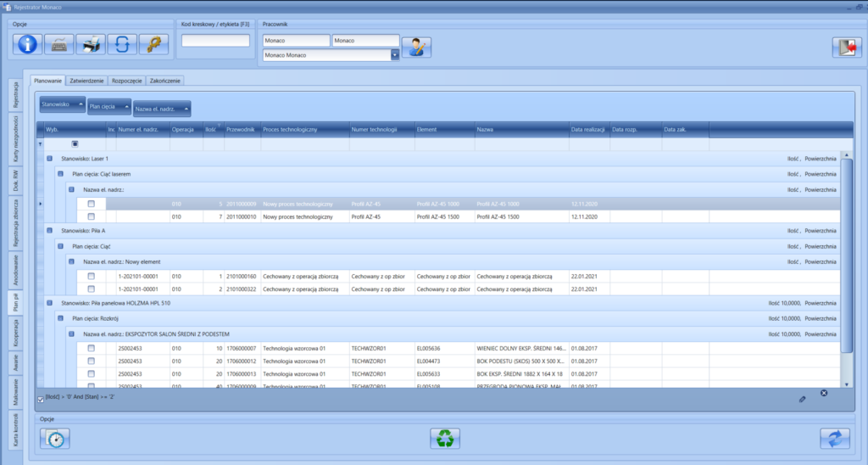Open the Monaco Monaco employee dropdown
Image resolution: width=868 pixels, height=465 pixels.
click(x=394, y=55)
